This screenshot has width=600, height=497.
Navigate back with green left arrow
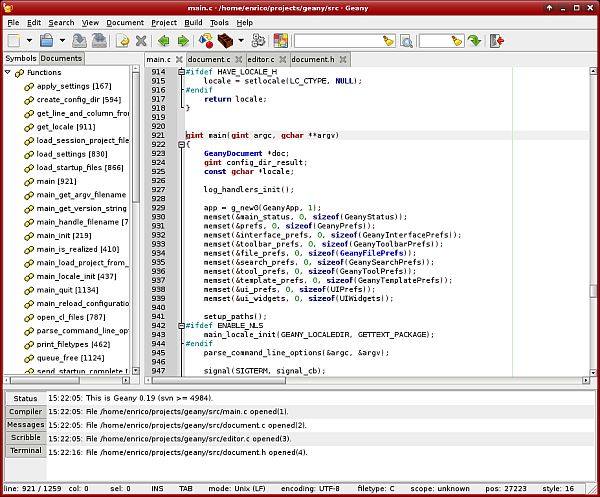pyautogui.click(x=164, y=41)
